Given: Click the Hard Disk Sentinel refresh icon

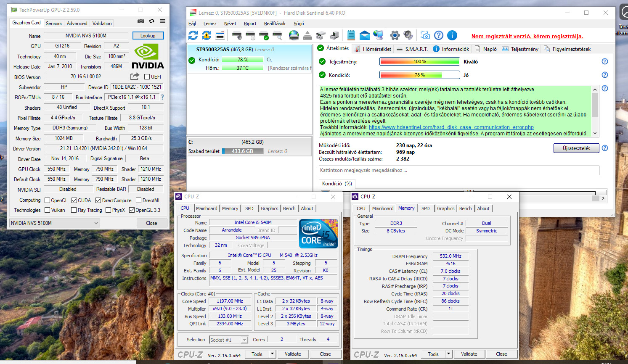Looking at the screenshot, I should point(193,35).
